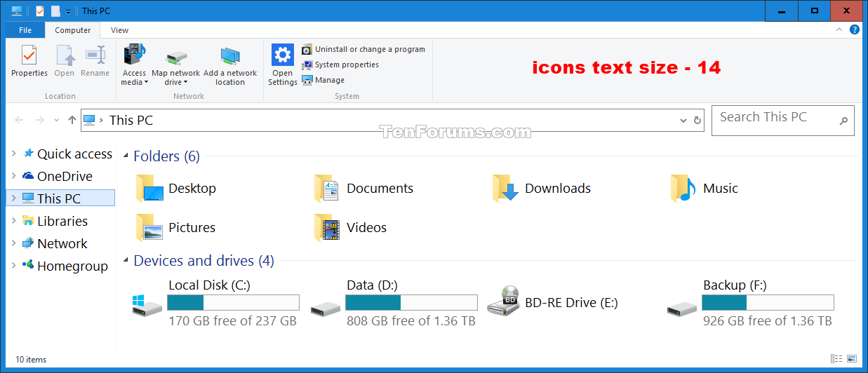Open the recent locations dropdown arrow
868x373 pixels.
tap(57, 121)
